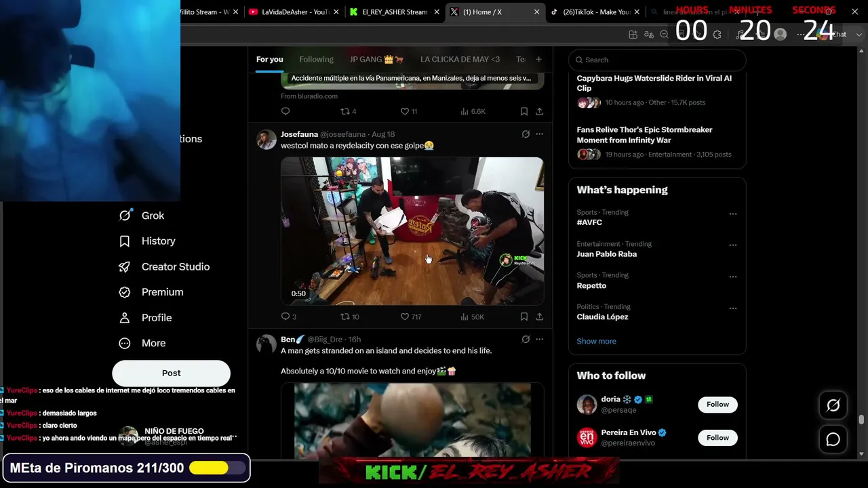Open Josefauna's profile name link

[x=299, y=134]
